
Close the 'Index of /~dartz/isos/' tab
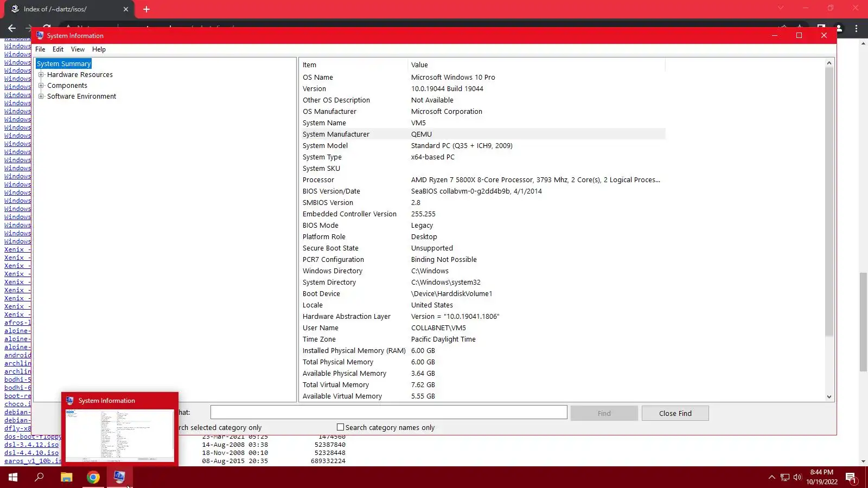[126, 9]
